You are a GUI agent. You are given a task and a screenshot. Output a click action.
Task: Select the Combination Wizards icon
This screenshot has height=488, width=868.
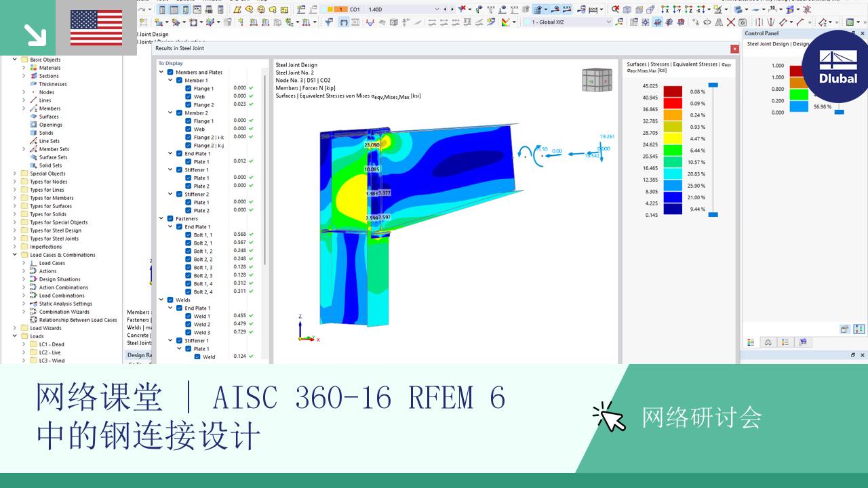[33, 312]
